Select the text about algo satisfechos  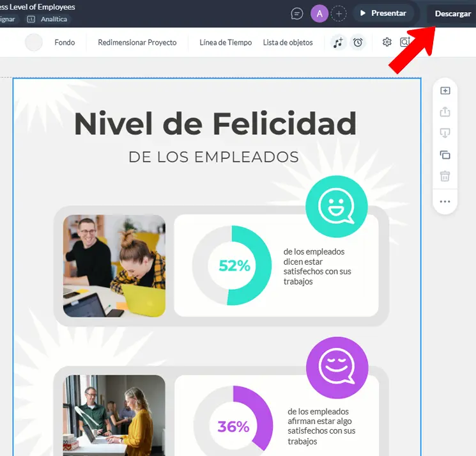pos(321,426)
